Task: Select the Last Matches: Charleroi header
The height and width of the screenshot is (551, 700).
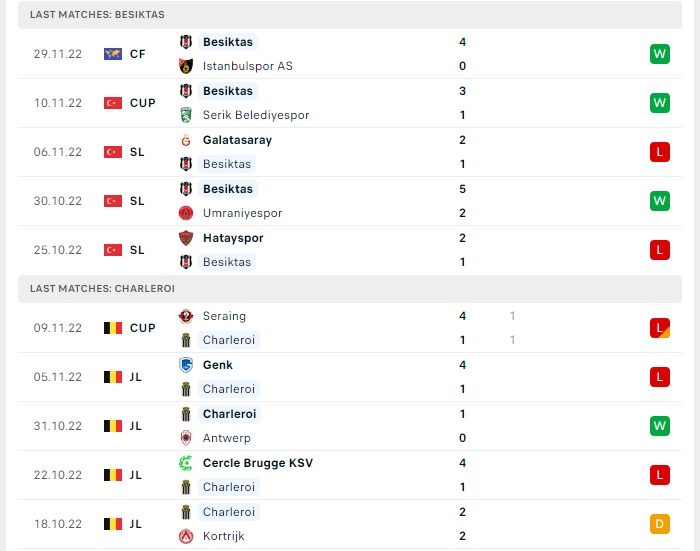Action: pos(350,289)
